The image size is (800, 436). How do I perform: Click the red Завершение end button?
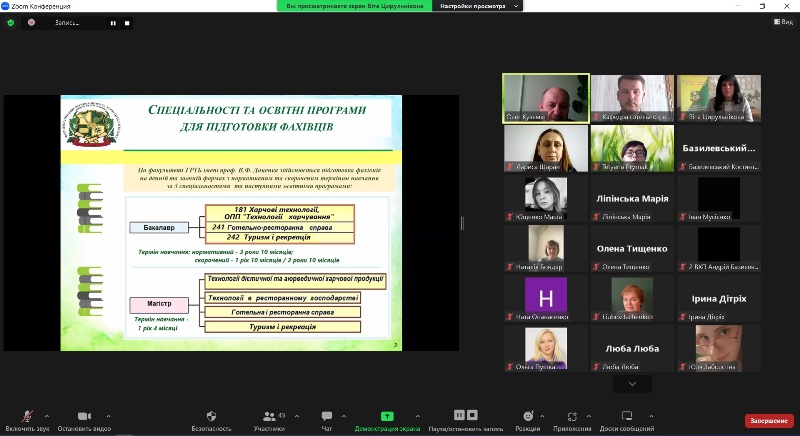click(768, 421)
